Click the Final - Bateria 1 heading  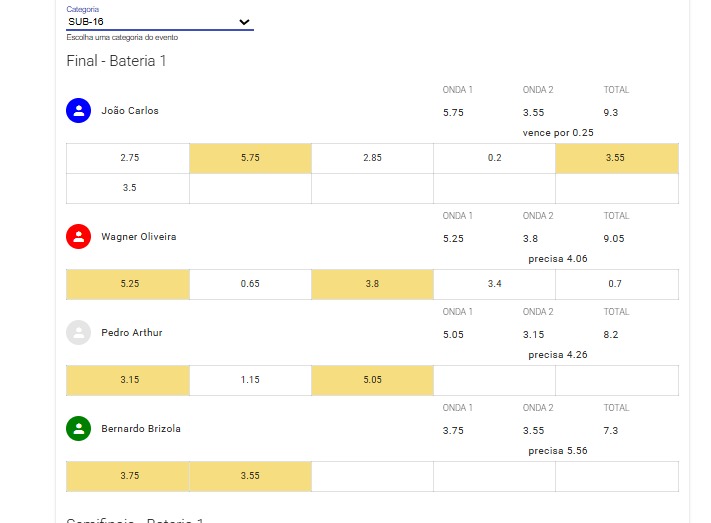116,61
